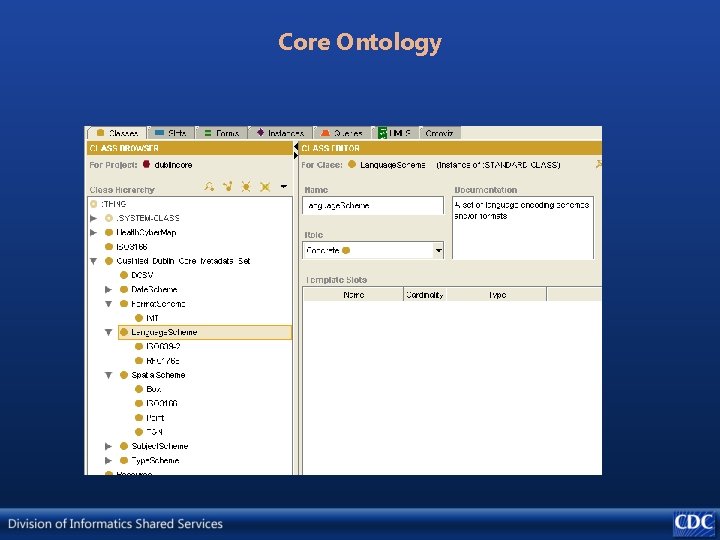Open the Forms tab

point(222,133)
